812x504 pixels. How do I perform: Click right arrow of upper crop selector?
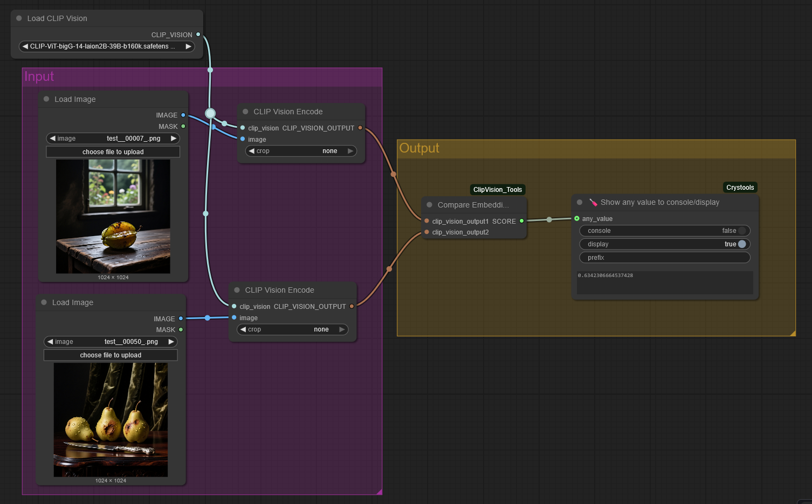coord(350,151)
